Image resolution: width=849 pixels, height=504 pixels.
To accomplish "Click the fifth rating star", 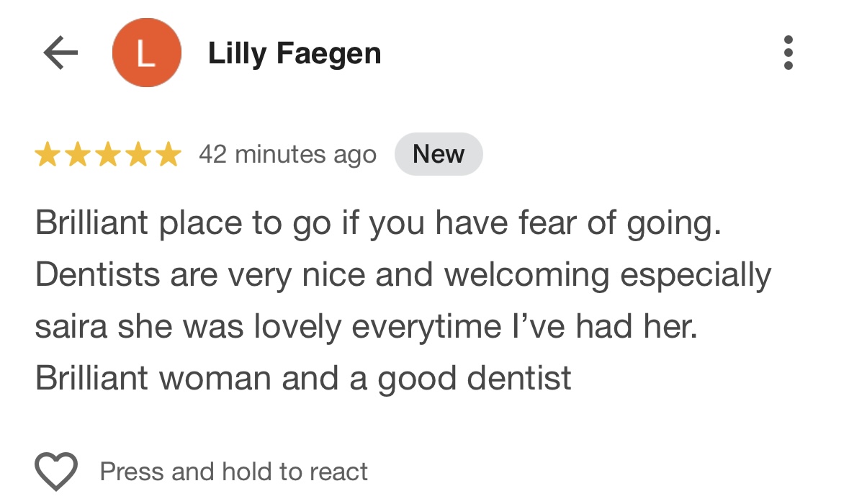I will (x=169, y=155).
